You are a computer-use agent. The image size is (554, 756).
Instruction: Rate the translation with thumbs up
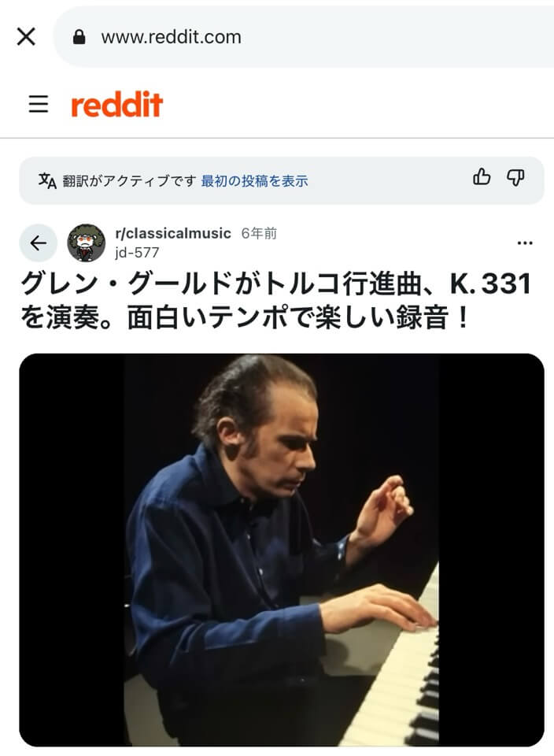[x=482, y=177]
